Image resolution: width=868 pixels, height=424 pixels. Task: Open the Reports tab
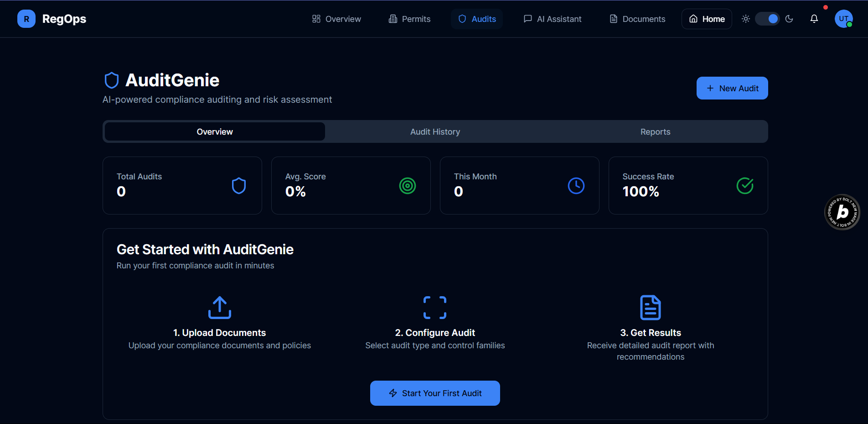(655, 131)
